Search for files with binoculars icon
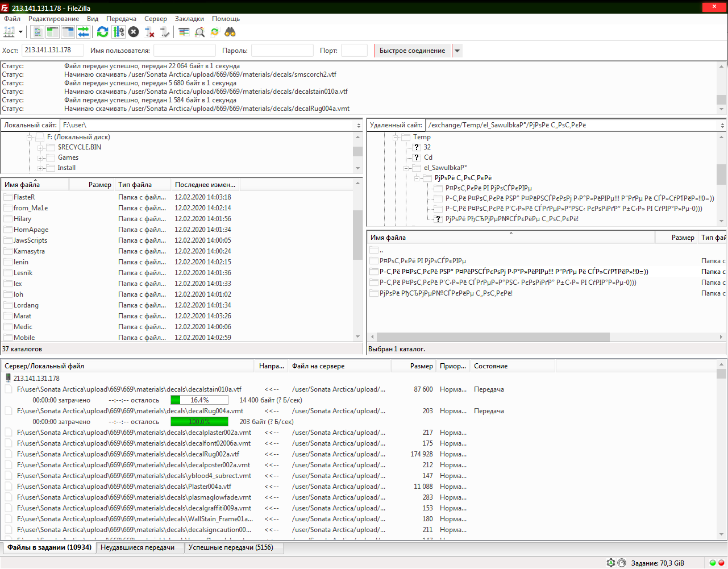 (x=230, y=32)
